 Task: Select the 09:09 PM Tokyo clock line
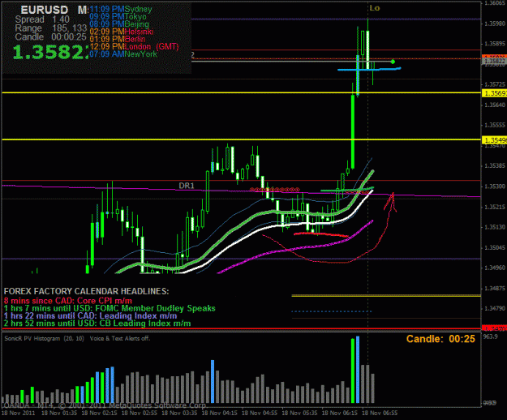[x=118, y=17]
